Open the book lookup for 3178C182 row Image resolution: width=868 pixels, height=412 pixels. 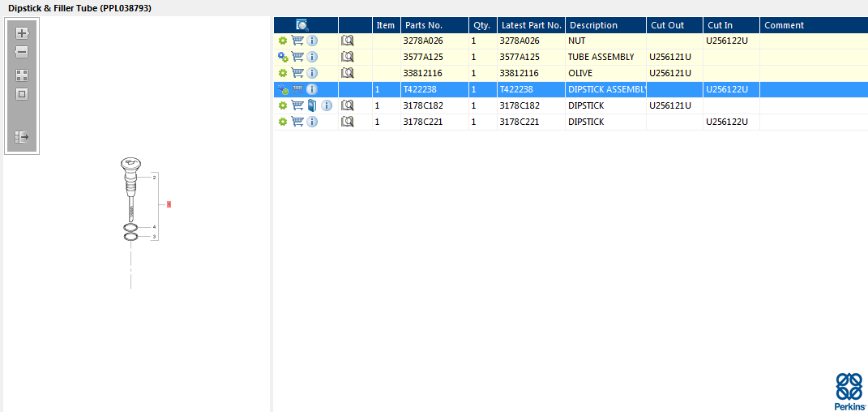tap(347, 105)
